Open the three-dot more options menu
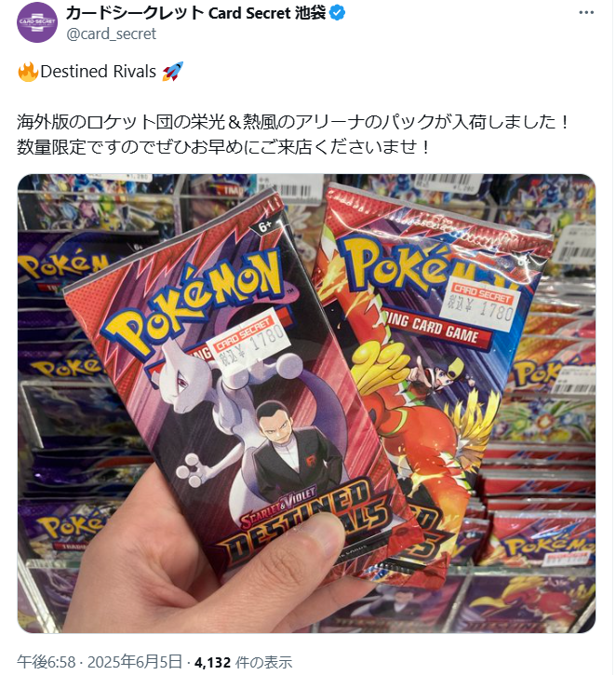The height and width of the screenshot is (675, 616). [x=586, y=12]
